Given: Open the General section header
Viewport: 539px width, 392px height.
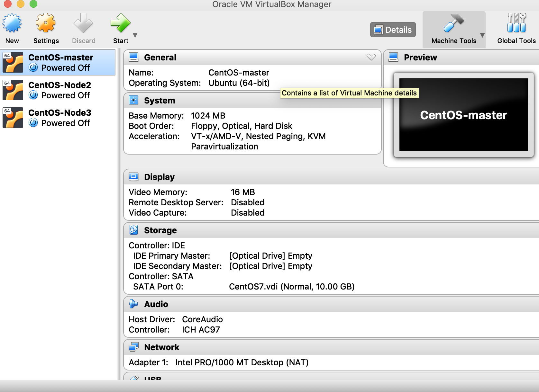Looking at the screenshot, I should tap(252, 57).
